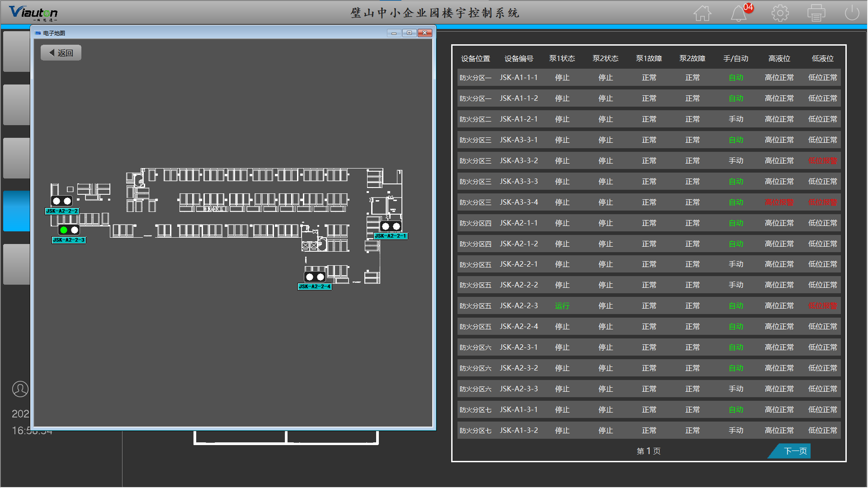
Task: Click the user account icon
Action: coord(20,389)
